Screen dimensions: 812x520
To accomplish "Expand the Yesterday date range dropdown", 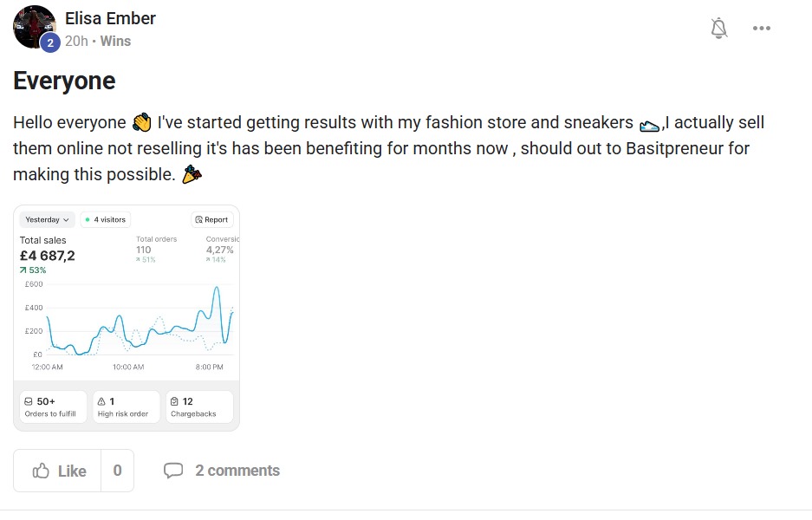I will (x=47, y=219).
